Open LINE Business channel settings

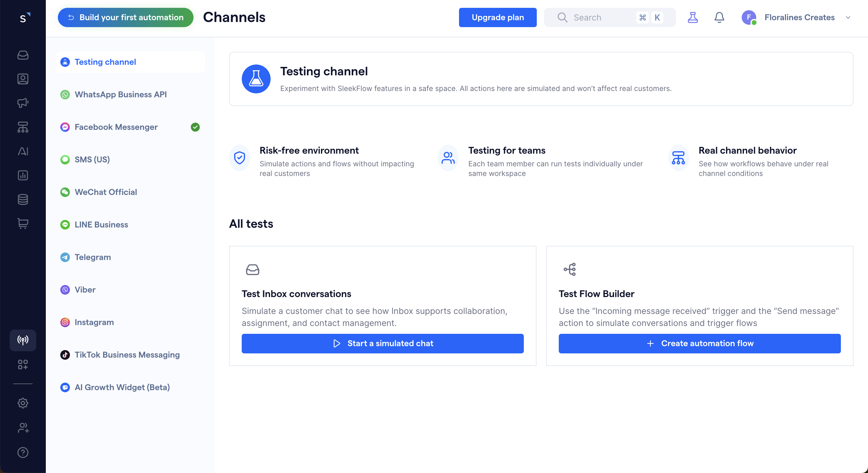coord(101,224)
